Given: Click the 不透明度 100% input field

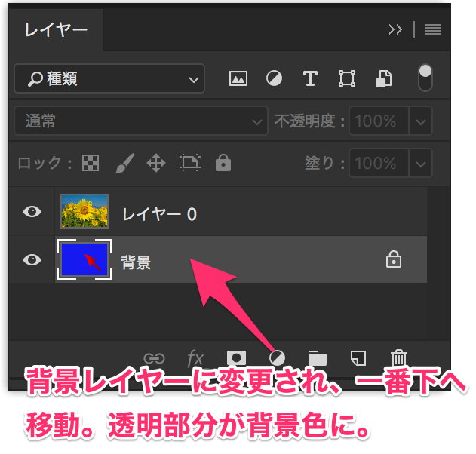Looking at the screenshot, I should coord(379,121).
